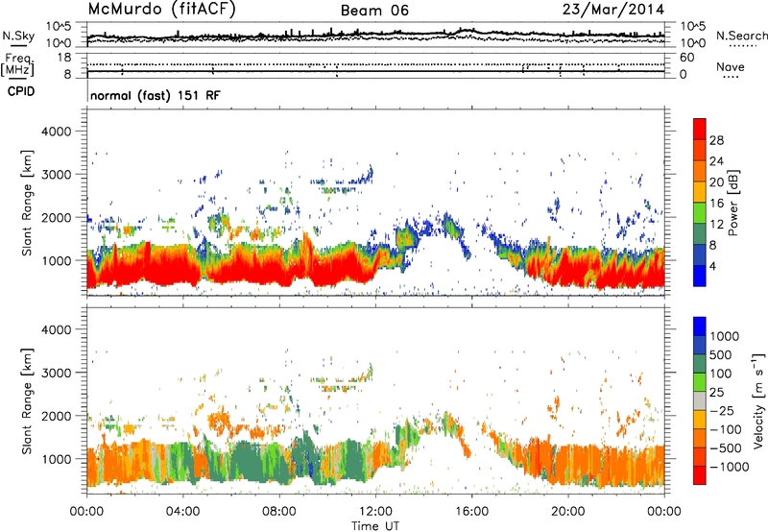Click the "28" value on the Power colorbar
Image resolution: width=768 pixels, height=532 pixels.
click(716, 140)
